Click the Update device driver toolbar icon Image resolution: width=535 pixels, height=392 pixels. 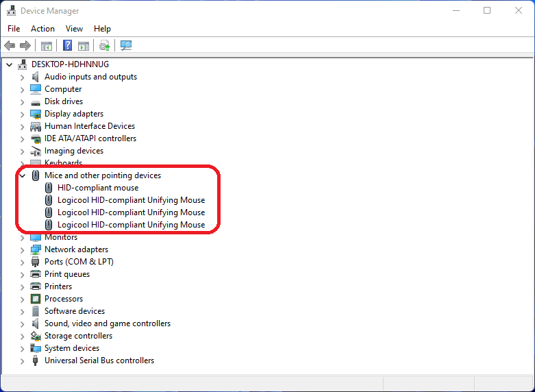pyautogui.click(x=104, y=45)
